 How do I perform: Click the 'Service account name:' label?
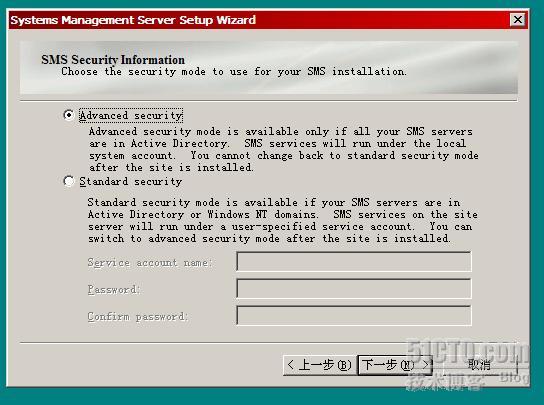(150, 262)
